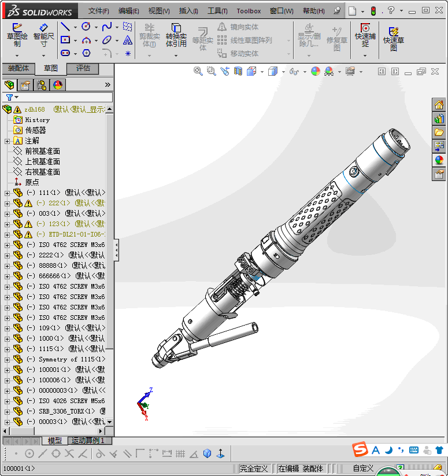
Task: Open the 编辑(E) menu
Action: coord(128,11)
